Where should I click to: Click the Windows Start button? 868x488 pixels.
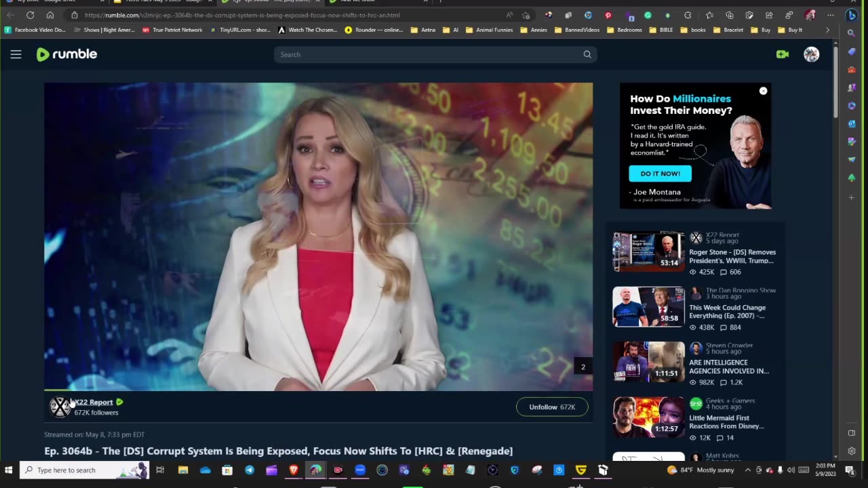9,470
